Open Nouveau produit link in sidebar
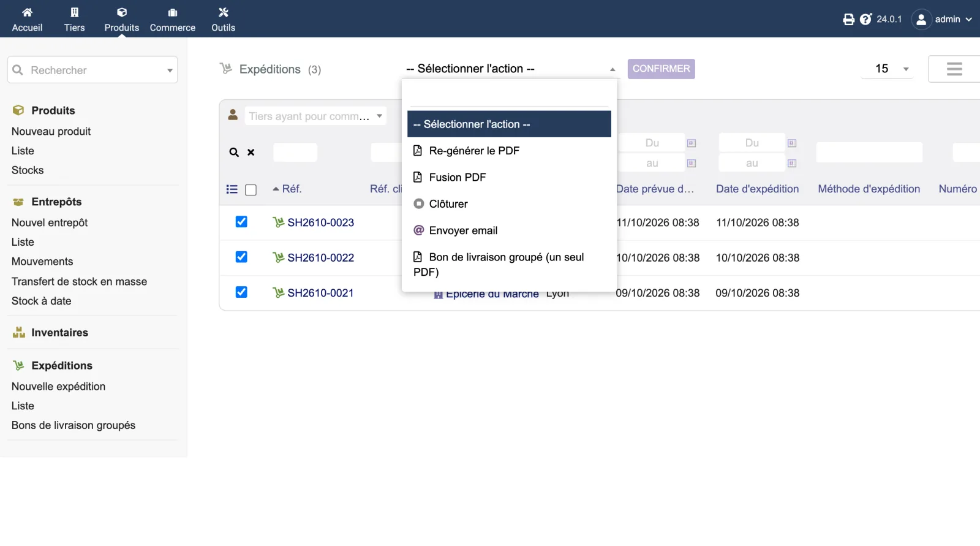Screen dimensions: 980x546 coord(51,131)
